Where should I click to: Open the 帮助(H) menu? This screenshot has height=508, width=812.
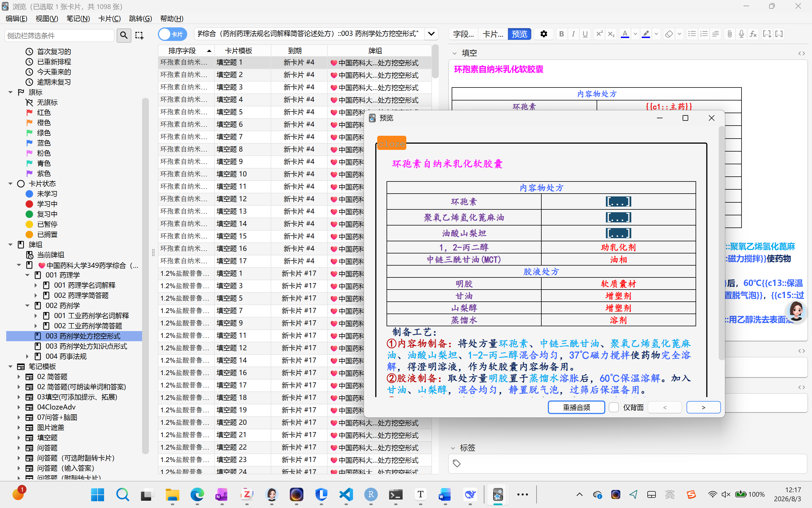pos(171,18)
